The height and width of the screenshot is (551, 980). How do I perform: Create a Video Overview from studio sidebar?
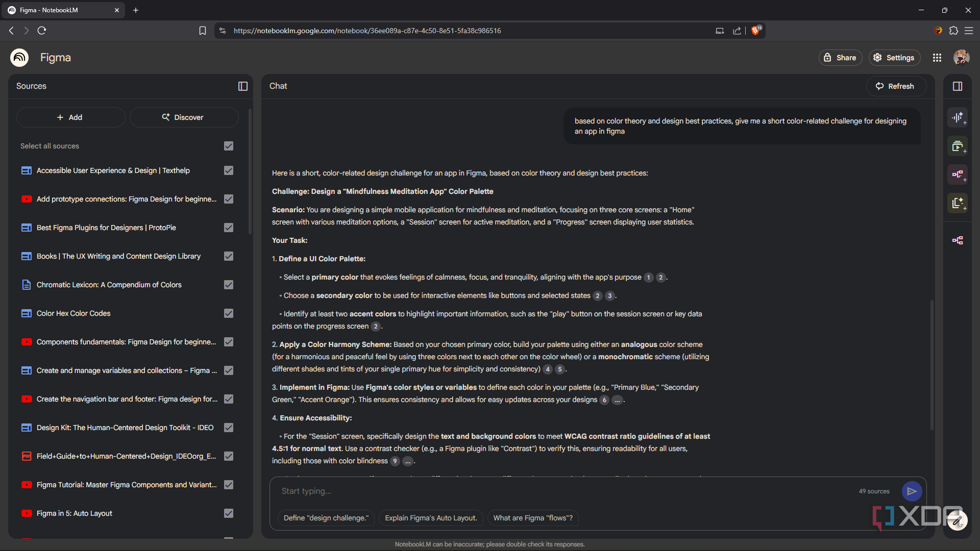click(958, 146)
